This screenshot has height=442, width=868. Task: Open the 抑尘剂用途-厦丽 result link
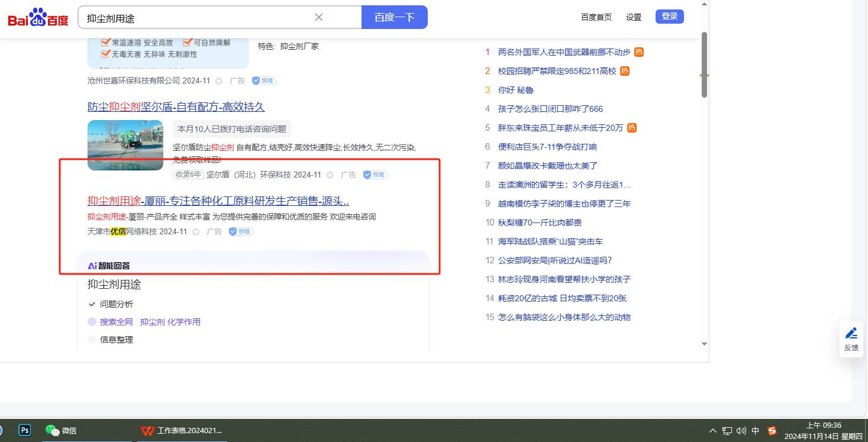pos(218,201)
